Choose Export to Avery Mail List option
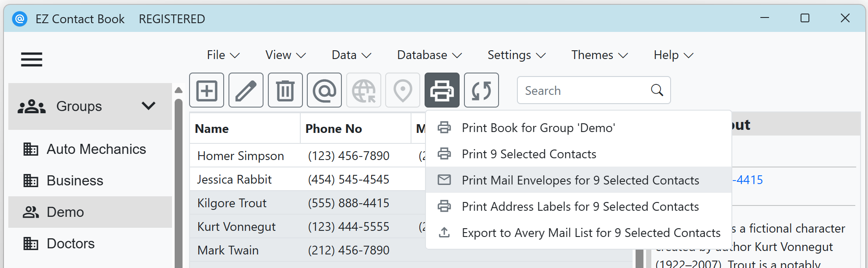 point(579,233)
